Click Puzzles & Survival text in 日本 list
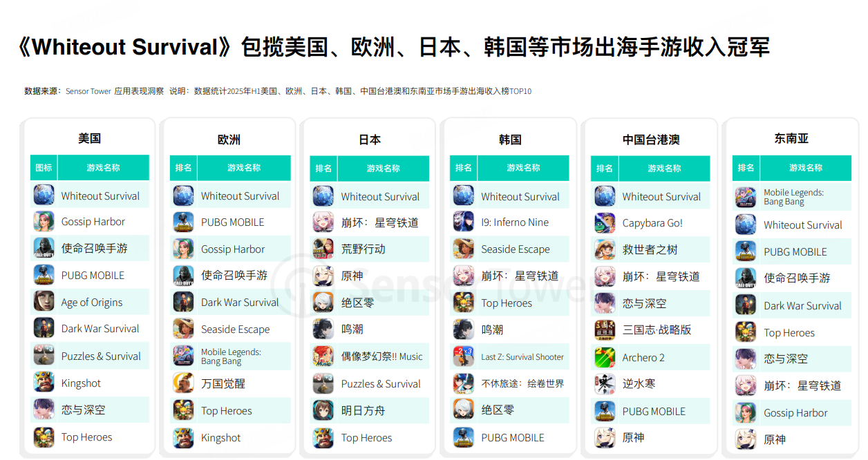The height and width of the screenshot is (460, 868). (x=381, y=384)
